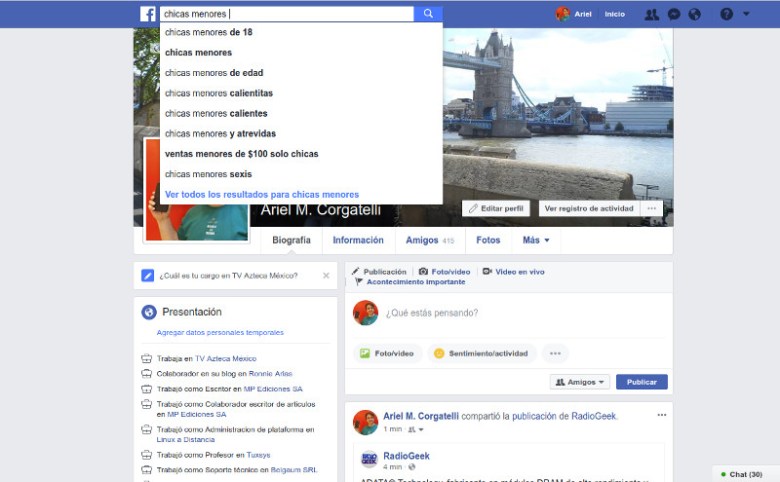Go to the Fotos tab
780x482 pixels.
[488, 240]
